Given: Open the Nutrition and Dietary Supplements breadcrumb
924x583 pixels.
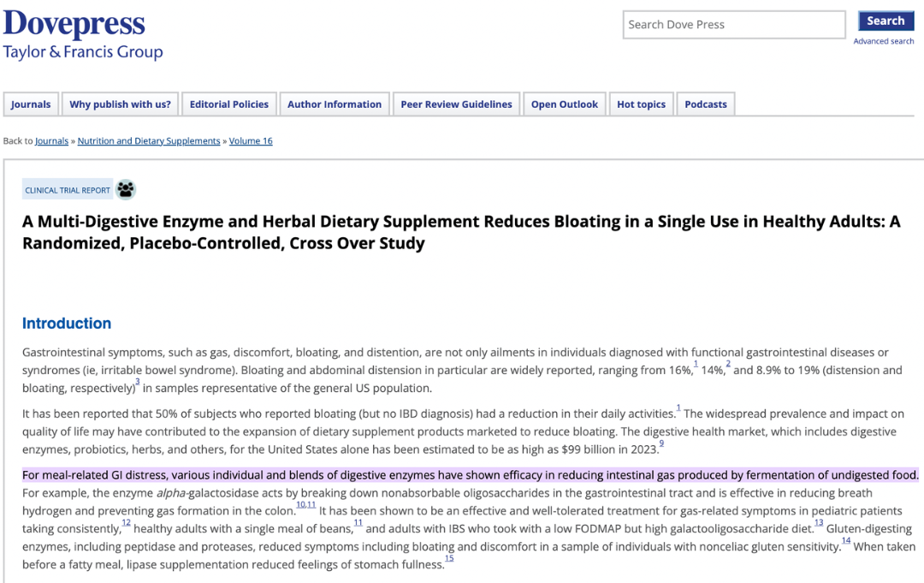Looking at the screenshot, I should coord(149,141).
